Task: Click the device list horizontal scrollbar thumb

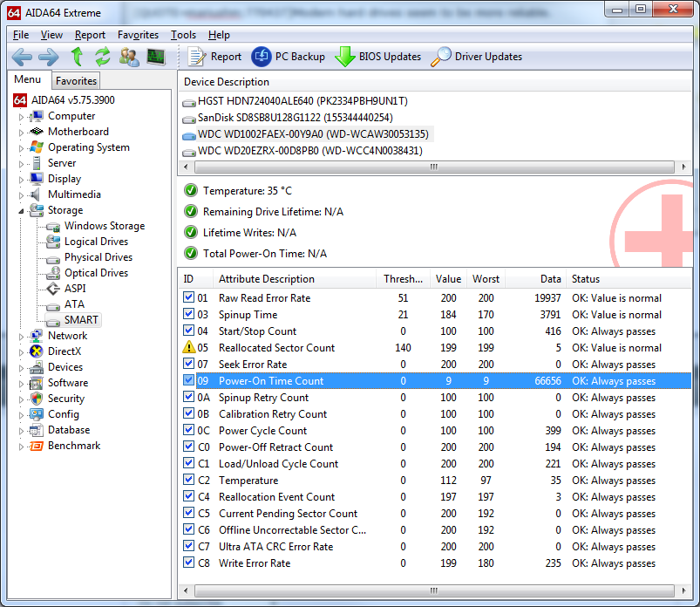Action: click(434, 167)
